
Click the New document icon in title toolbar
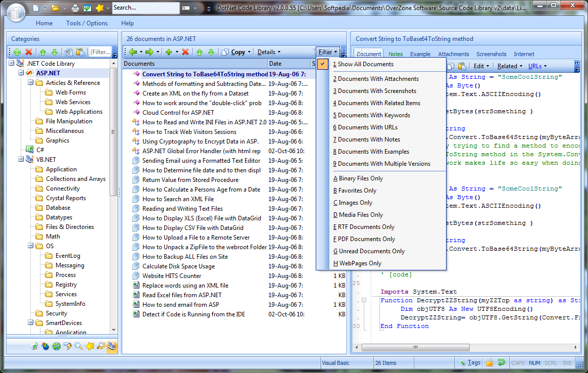coord(36,8)
